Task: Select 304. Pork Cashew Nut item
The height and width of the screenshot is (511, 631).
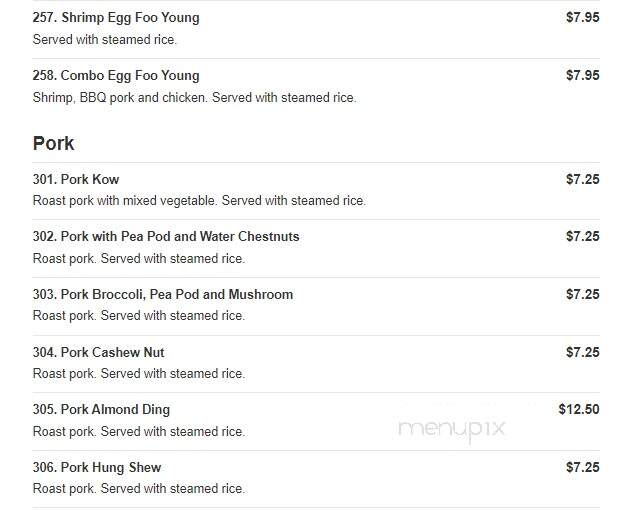Action: point(98,352)
